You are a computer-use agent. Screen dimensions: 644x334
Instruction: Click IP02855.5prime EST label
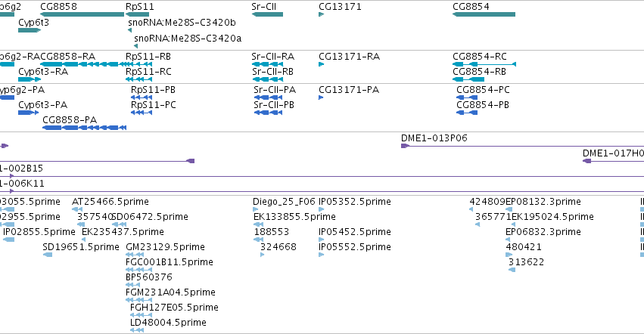[x=39, y=231]
